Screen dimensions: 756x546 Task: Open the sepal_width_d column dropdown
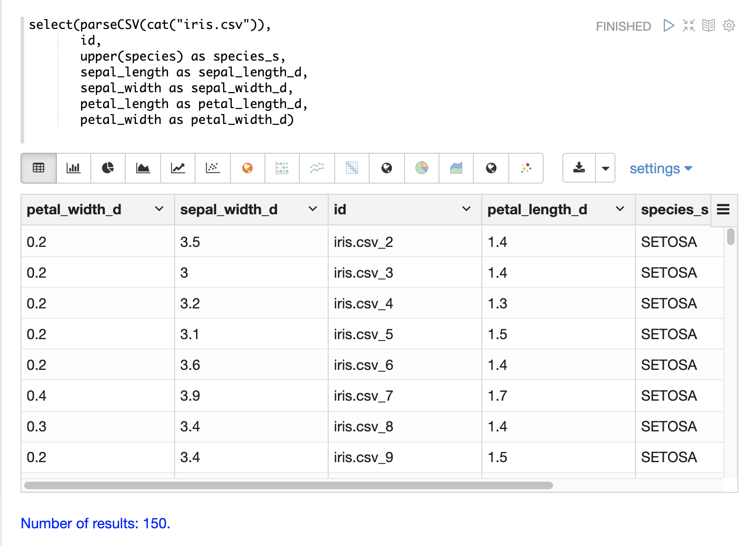(x=313, y=209)
